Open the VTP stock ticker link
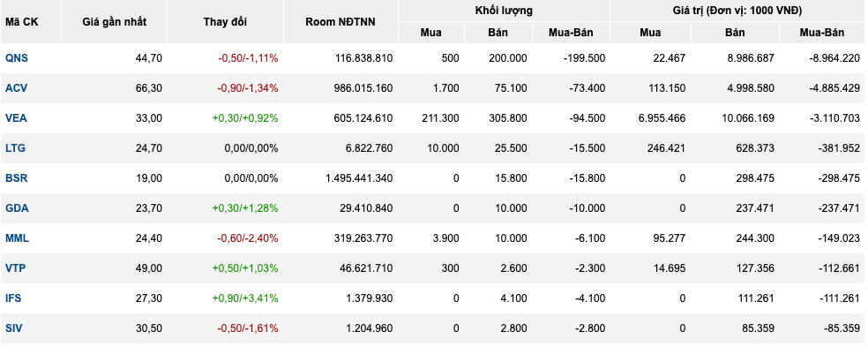 (x=16, y=268)
